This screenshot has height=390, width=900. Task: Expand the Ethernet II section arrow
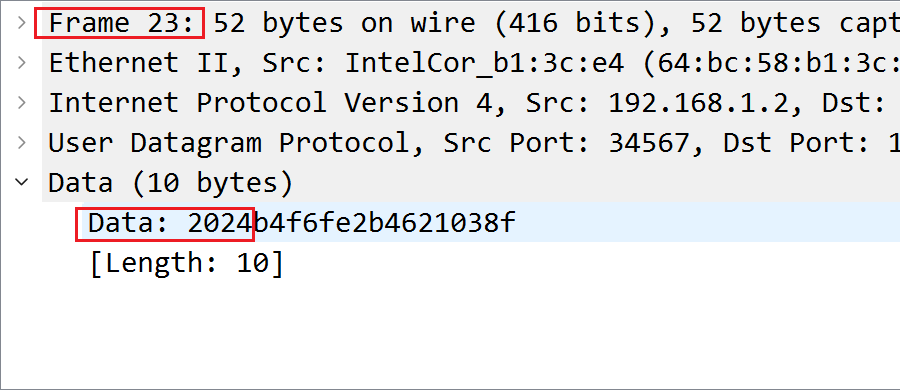(21, 63)
